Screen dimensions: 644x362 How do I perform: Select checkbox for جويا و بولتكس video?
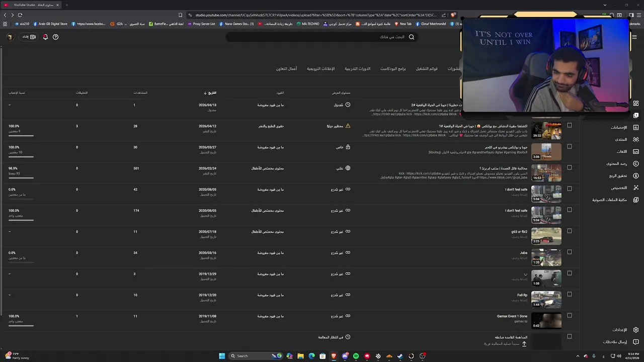coord(569,146)
